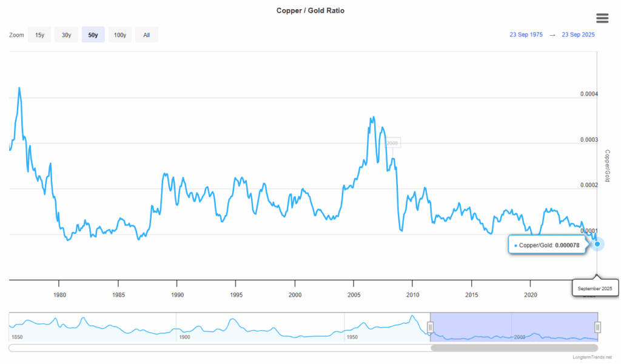This screenshot has height=364, width=621.
Task: Open the chart hamburger context menu
Action: pos(602,18)
